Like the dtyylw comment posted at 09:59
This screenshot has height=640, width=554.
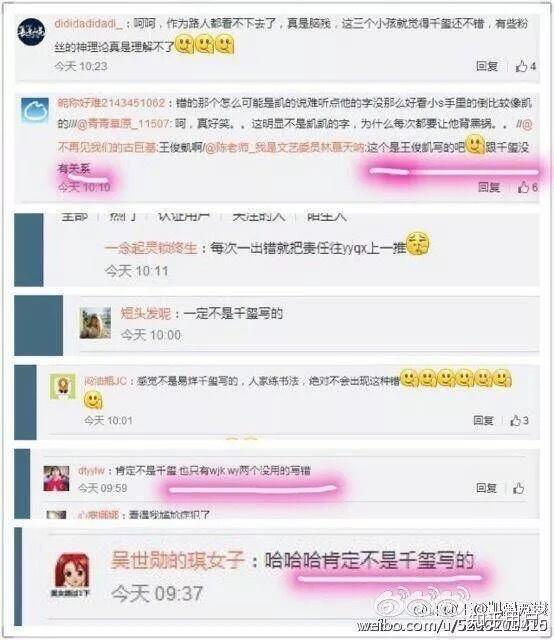[x=518, y=488]
